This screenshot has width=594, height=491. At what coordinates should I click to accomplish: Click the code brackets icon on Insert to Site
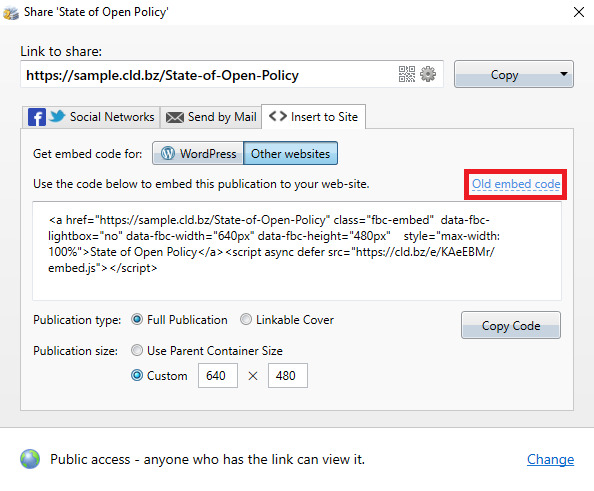(x=278, y=116)
